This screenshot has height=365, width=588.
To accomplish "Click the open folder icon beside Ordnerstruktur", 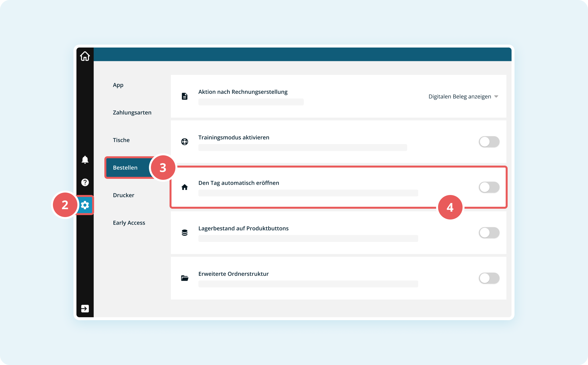I will pyautogui.click(x=184, y=278).
